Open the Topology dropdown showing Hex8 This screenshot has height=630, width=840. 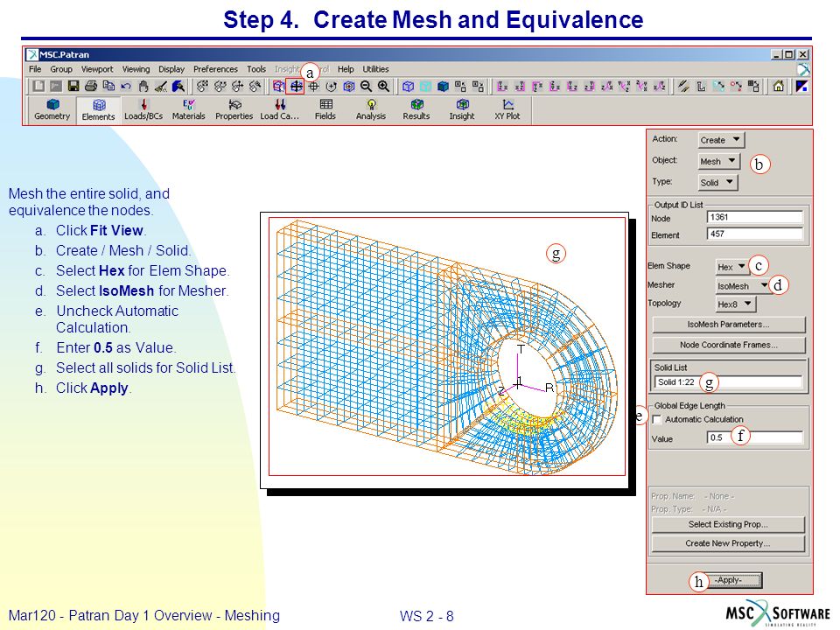(736, 304)
